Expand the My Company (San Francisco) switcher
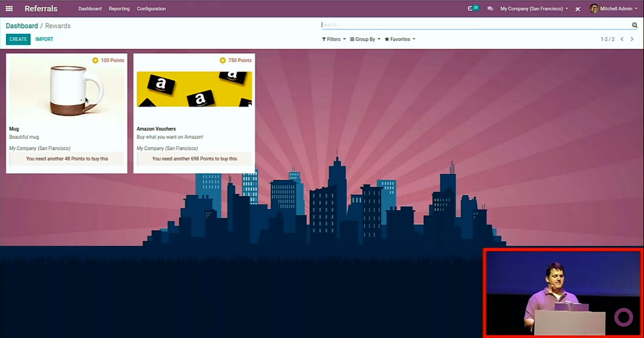 coord(534,8)
